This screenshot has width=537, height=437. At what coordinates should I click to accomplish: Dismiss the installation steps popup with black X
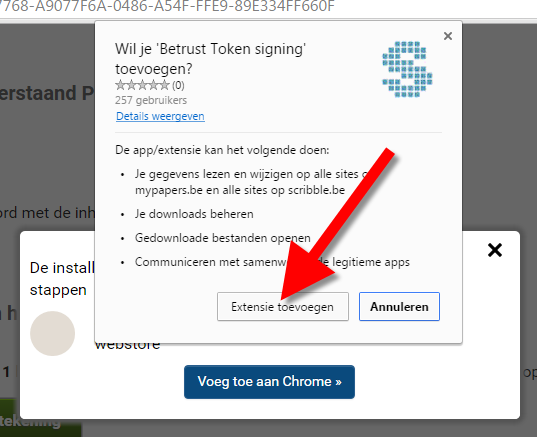click(495, 250)
